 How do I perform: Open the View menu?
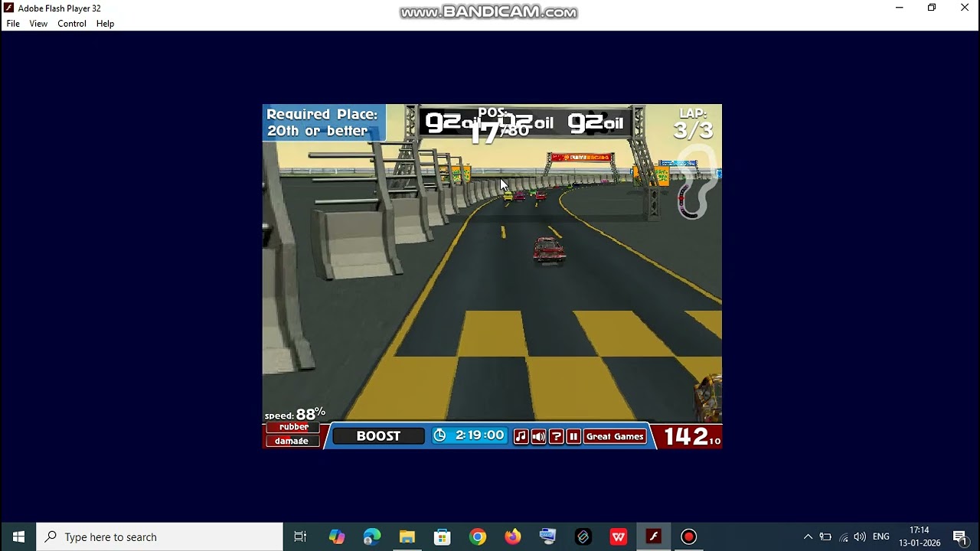[38, 24]
